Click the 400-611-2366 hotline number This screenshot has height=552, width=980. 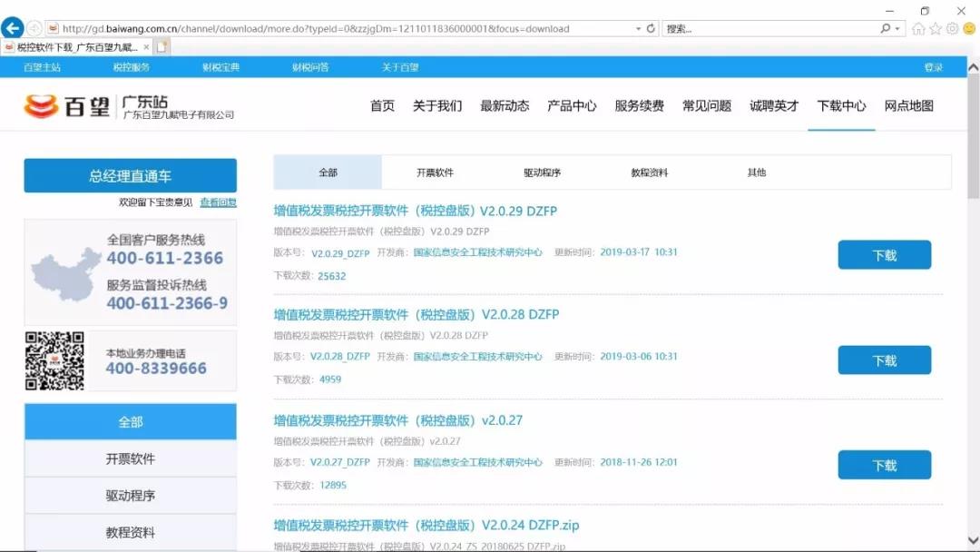coord(165,258)
